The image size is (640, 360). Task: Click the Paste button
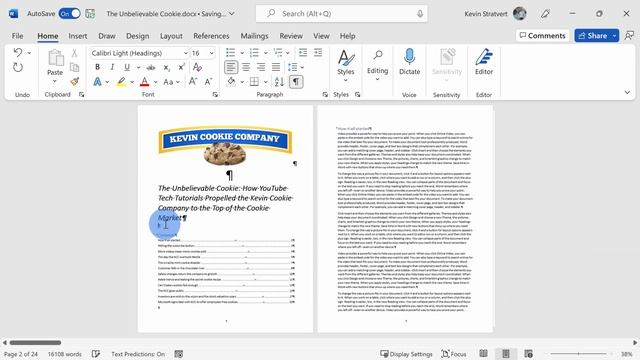pos(55,61)
